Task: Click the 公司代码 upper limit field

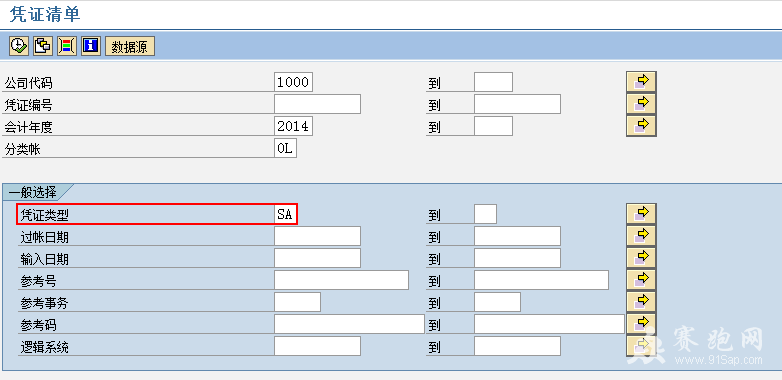Action: [x=493, y=82]
